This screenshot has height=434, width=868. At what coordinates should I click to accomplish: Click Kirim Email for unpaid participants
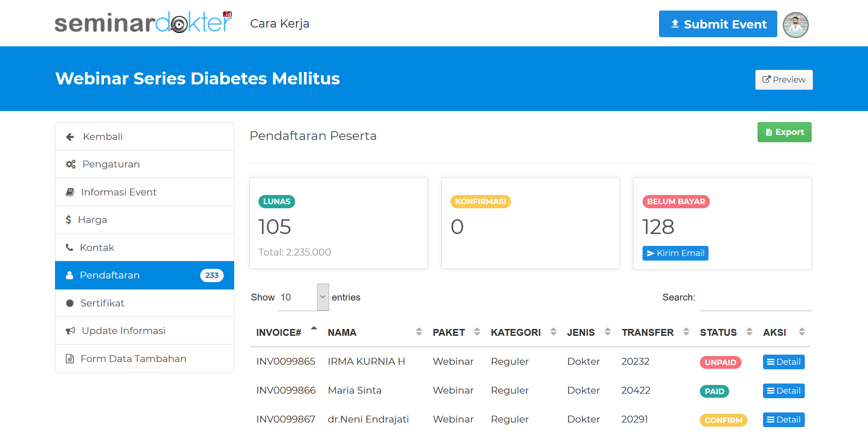675,253
